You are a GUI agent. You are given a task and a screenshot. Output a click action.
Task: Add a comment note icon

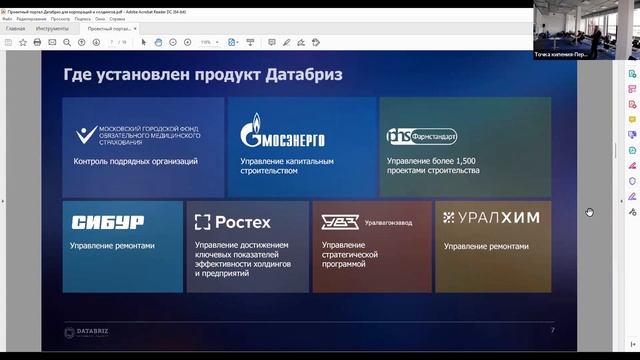click(x=272, y=42)
